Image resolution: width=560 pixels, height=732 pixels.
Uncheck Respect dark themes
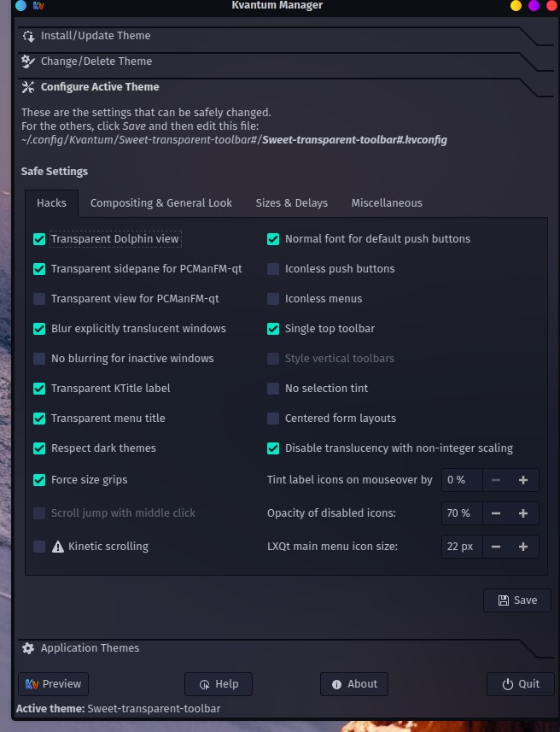(39, 448)
